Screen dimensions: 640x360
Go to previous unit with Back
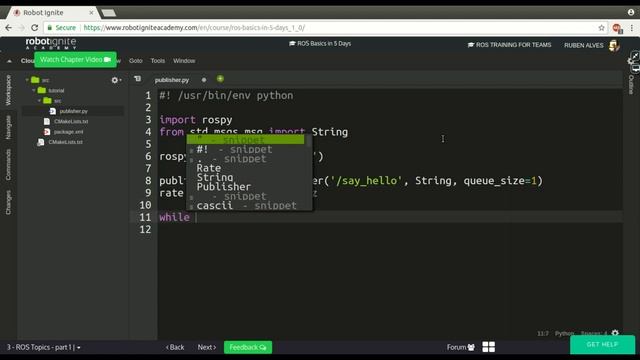click(175, 347)
